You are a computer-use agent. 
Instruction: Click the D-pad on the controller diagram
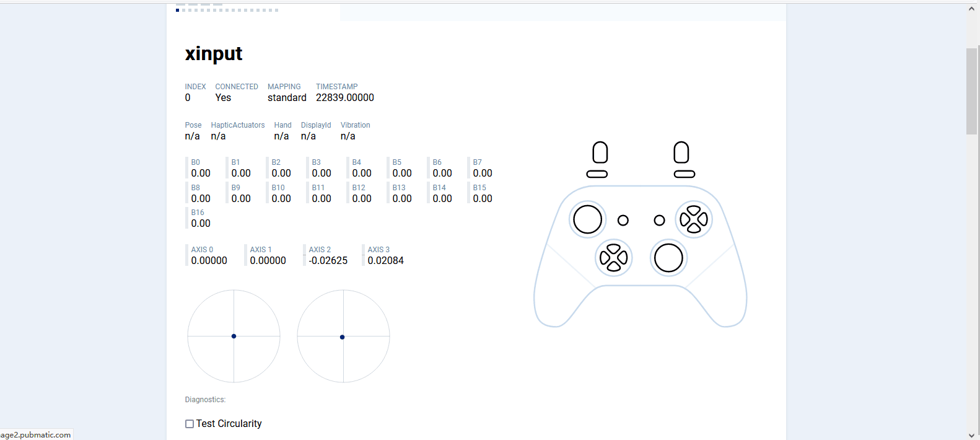[613, 258]
